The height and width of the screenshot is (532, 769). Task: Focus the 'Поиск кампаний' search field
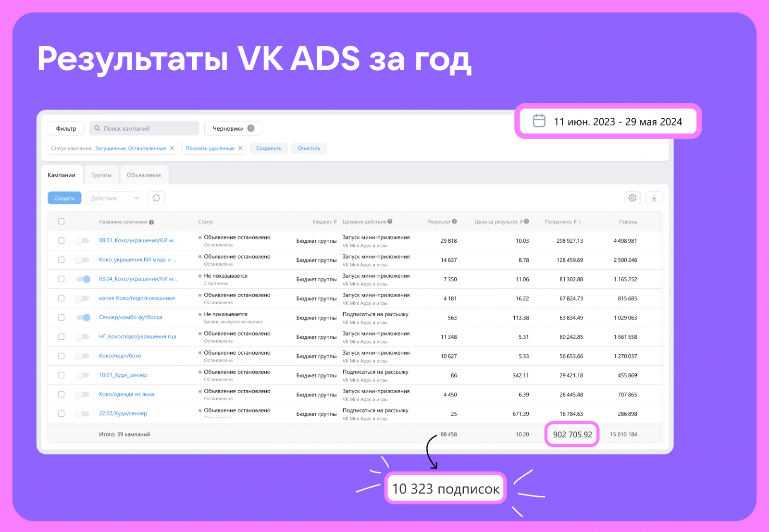point(144,128)
